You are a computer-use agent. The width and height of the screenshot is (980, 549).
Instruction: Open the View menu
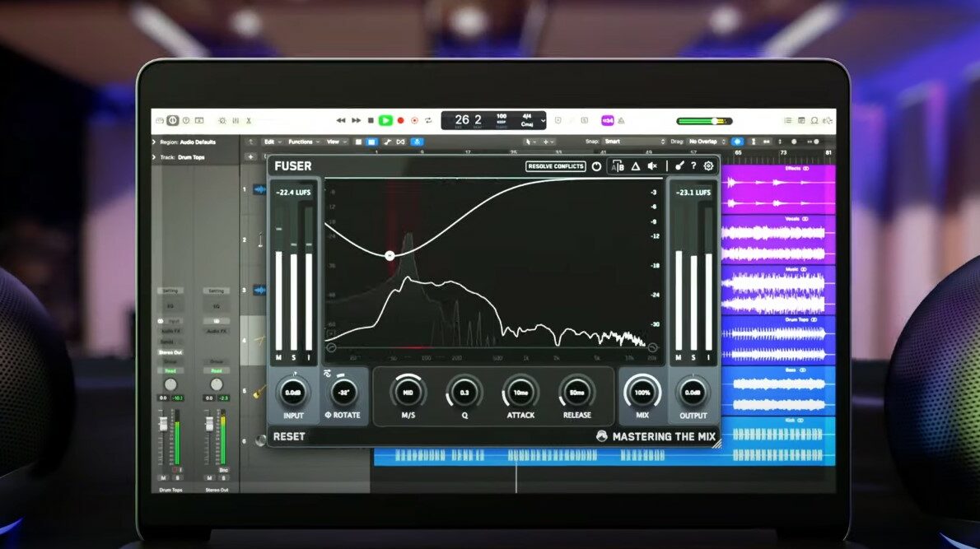click(x=333, y=142)
